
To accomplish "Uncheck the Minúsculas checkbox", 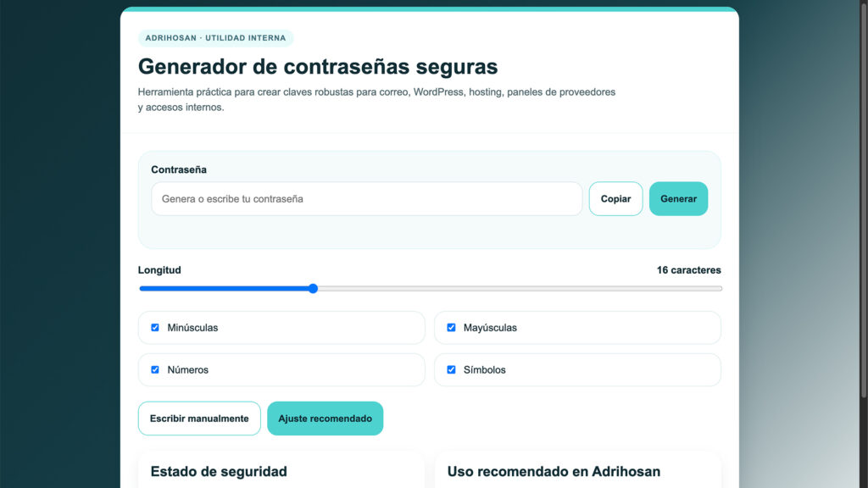I will click(x=154, y=327).
